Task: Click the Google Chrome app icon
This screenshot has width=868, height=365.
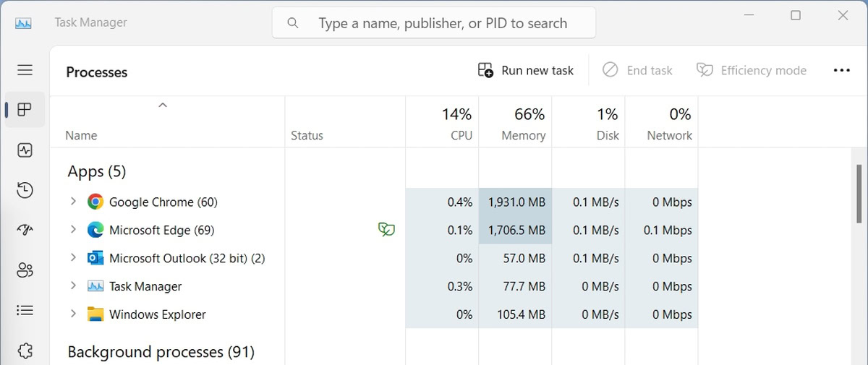Action: pyautogui.click(x=95, y=202)
